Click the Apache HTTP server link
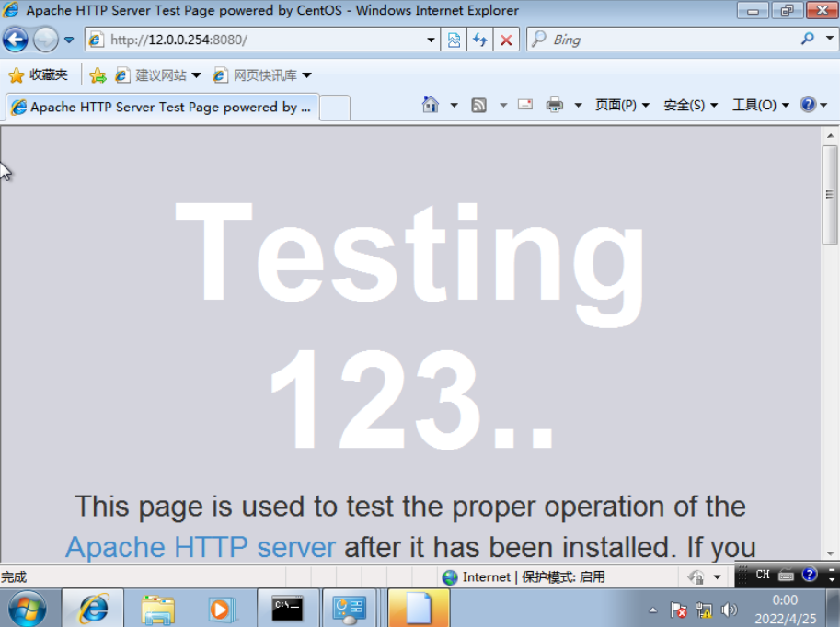 [x=201, y=547]
